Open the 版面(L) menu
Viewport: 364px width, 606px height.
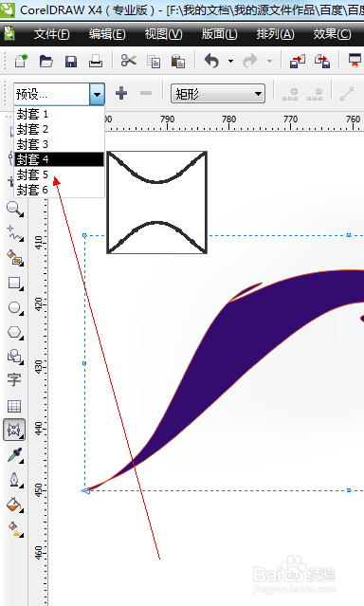[220, 34]
